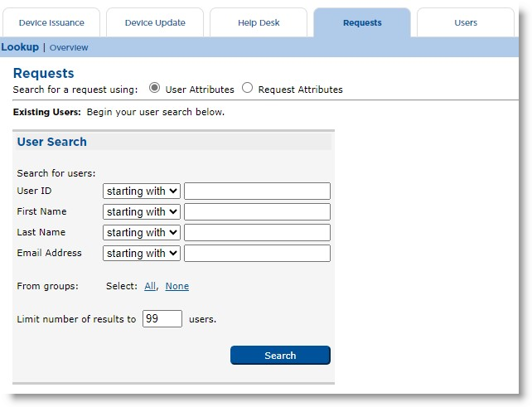Click the blue Search button
The width and height of the screenshot is (532, 407).
[x=280, y=356]
